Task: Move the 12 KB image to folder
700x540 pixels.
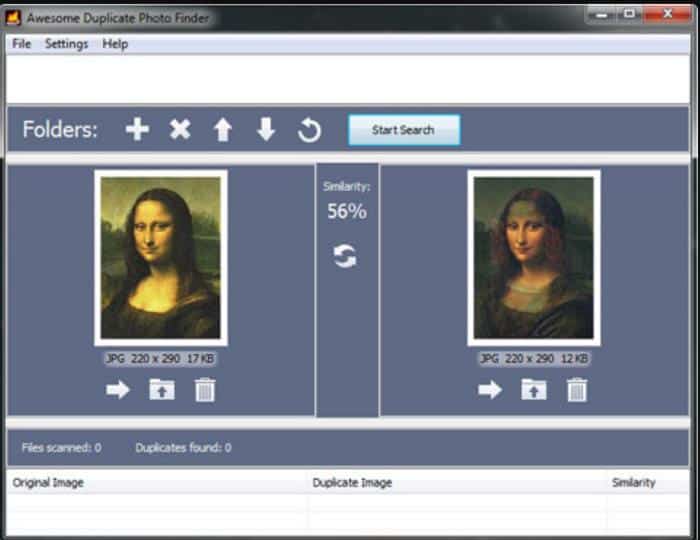Action: pyautogui.click(x=533, y=389)
